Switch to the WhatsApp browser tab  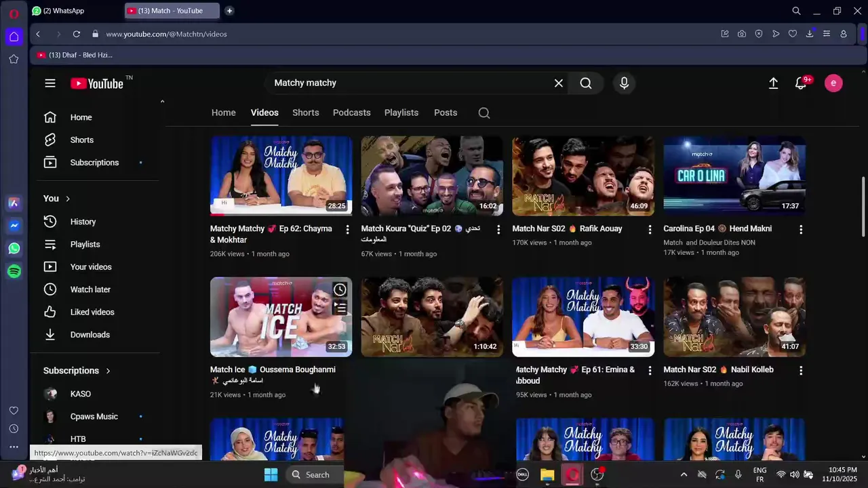coord(75,11)
